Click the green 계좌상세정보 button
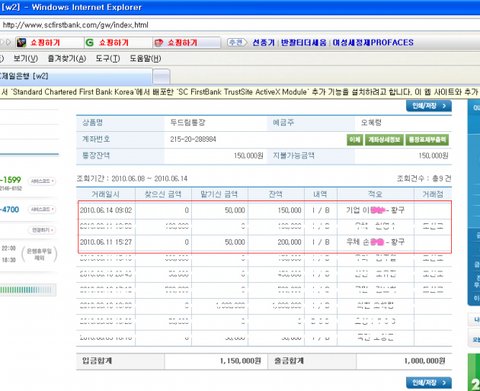Image resolution: width=480 pixels, height=391 pixels. (384, 140)
